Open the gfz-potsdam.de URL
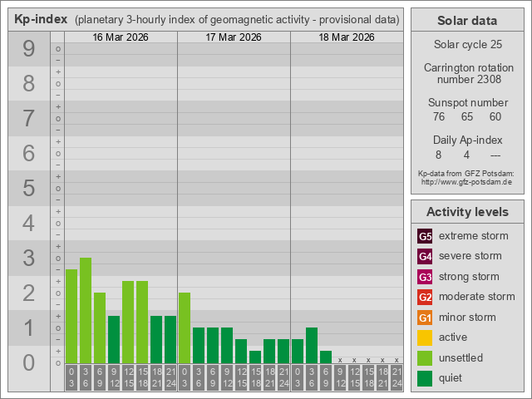 pyautogui.click(x=465, y=181)
